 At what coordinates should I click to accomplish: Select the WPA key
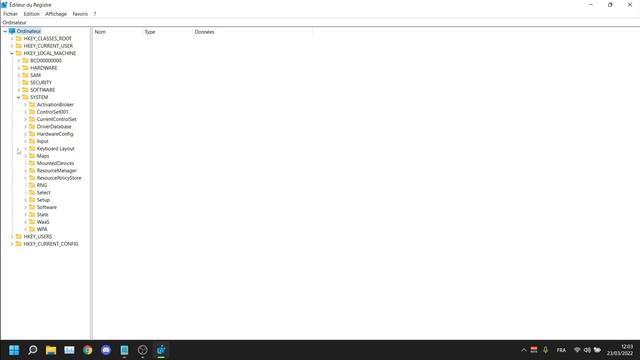click(x=42, y=229)
